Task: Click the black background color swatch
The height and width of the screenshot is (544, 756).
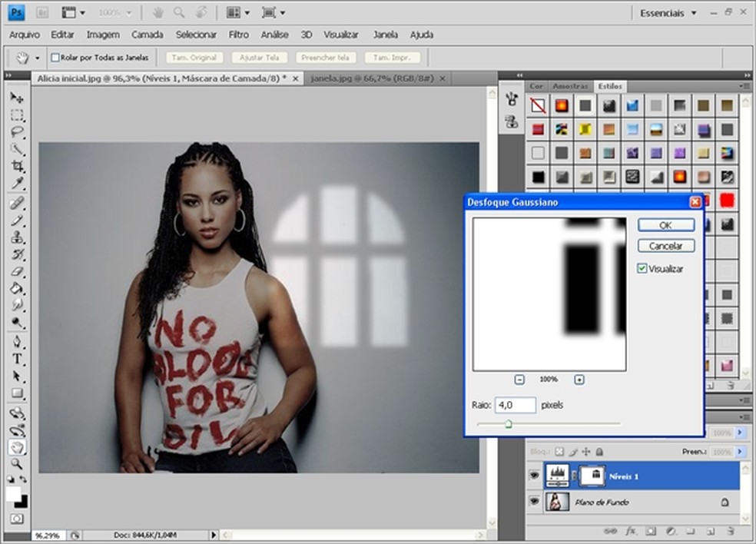Action: (22, 503)
